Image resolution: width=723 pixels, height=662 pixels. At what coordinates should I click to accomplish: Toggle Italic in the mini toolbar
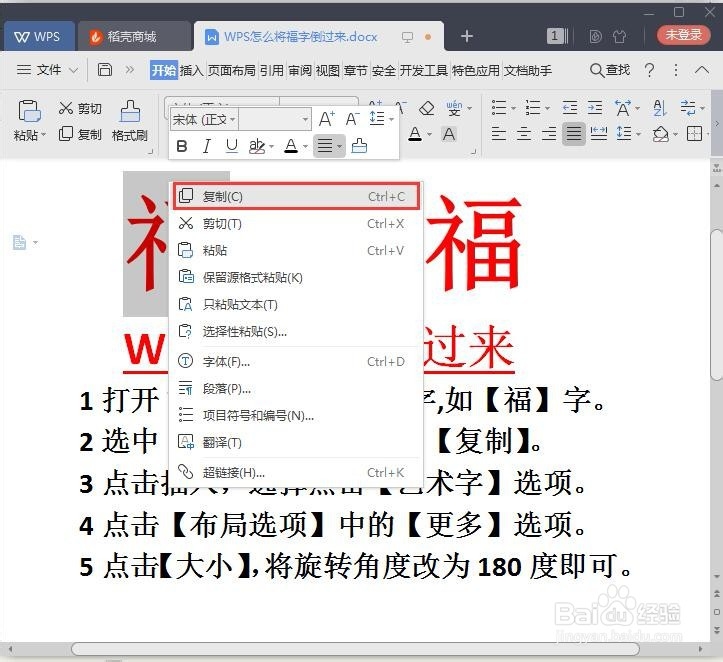click(x=207, y=146)
